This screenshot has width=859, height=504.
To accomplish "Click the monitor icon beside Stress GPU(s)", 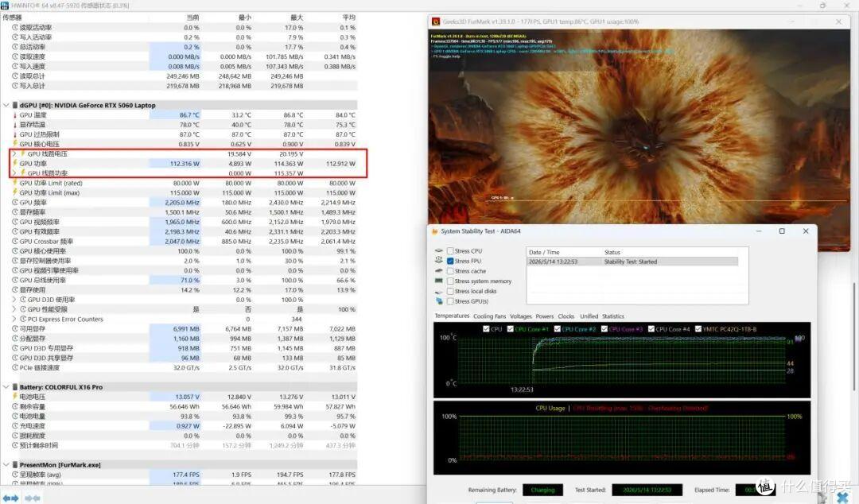I will click(x=439, y=300).
